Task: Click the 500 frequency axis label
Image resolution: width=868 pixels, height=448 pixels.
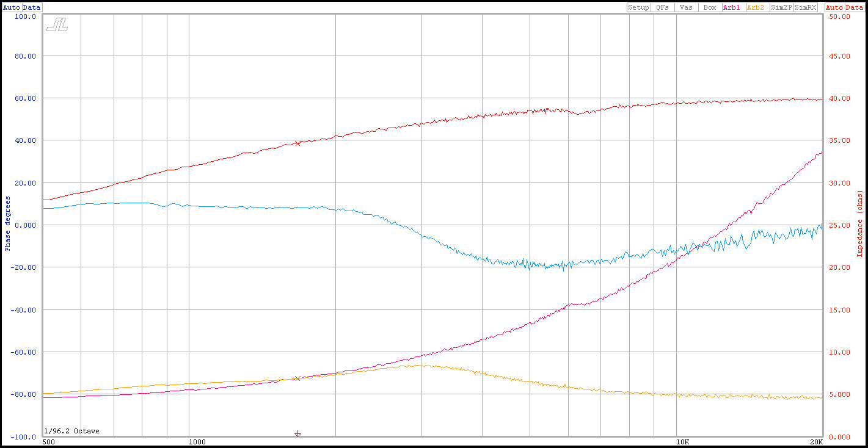Action: 48,442
